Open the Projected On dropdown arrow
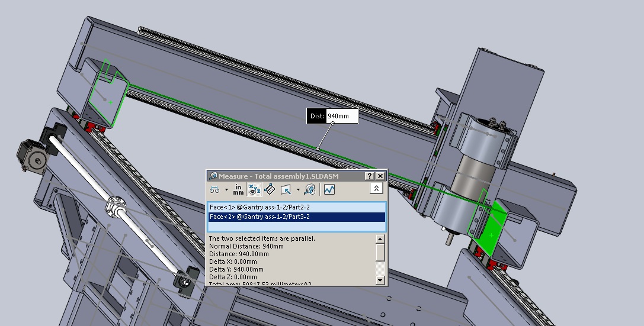 (x=298, y=190)
